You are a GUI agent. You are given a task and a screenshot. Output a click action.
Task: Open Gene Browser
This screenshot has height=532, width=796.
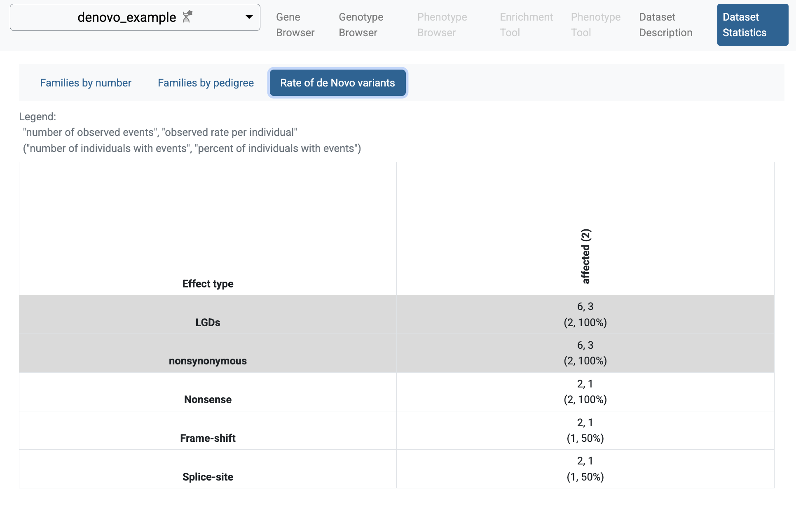coord(295,25)
